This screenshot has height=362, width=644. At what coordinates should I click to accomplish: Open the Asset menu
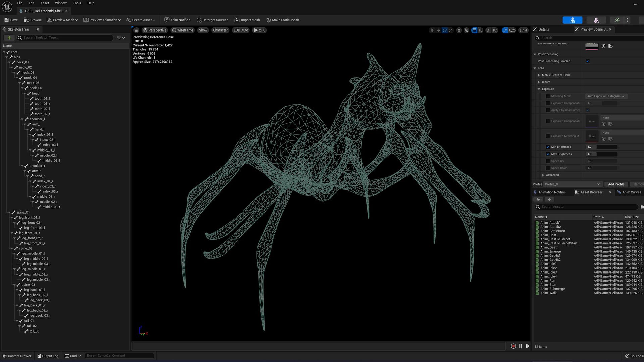[45, 3]
